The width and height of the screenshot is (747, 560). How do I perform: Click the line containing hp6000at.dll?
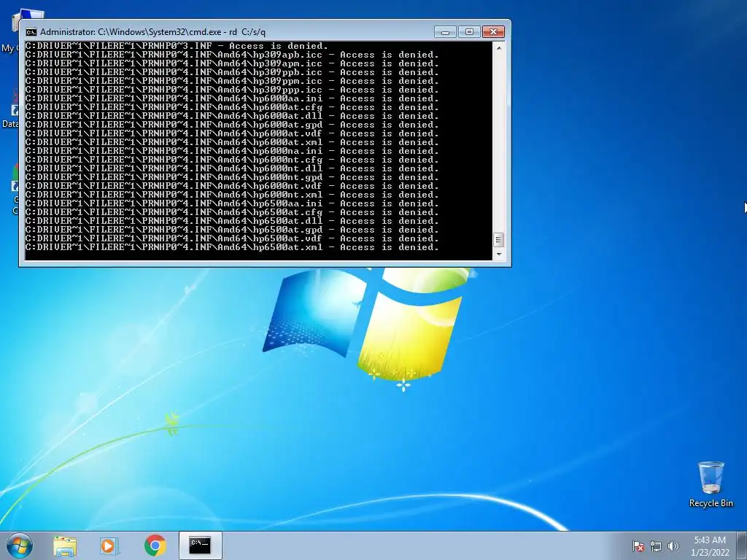pyautogui.click(x=232, y=116)
